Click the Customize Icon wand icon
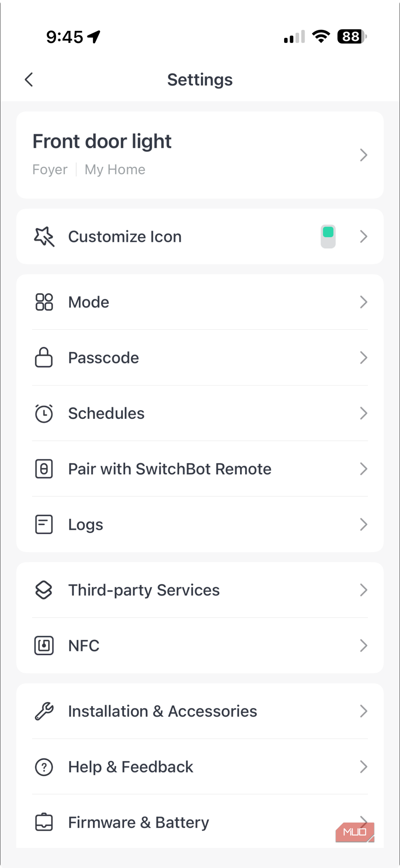 (44, 236)
